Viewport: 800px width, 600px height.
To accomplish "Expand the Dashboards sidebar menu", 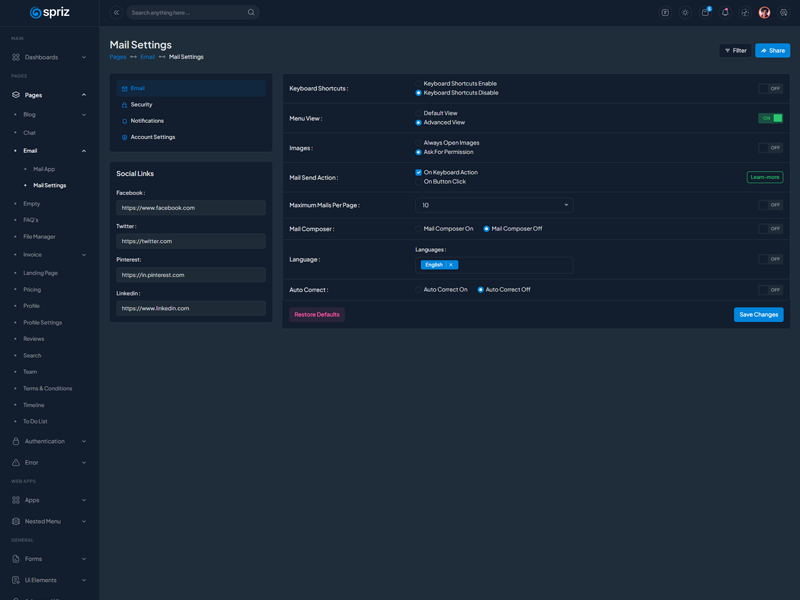I will click(x=49, y=57).
